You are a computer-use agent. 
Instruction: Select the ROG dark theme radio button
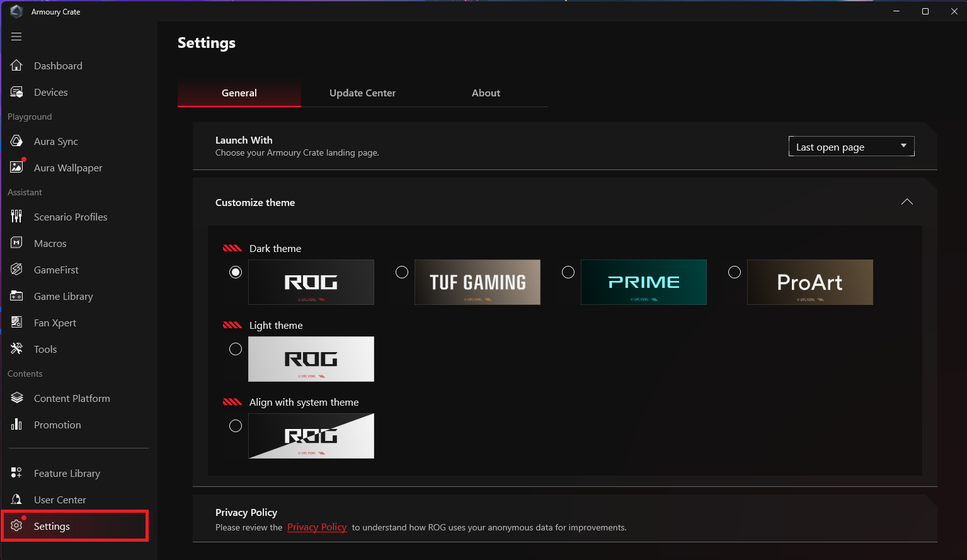pyautogui.click(x=236, y=272)
